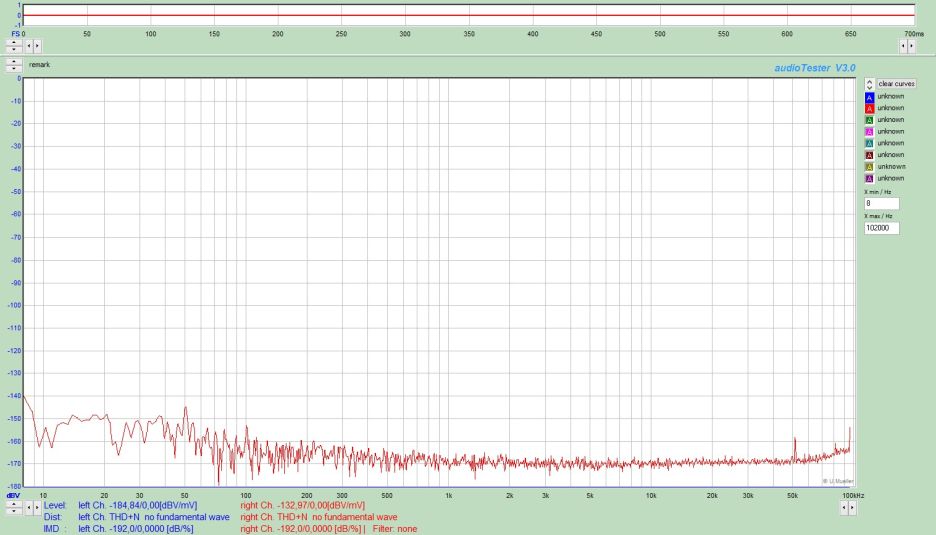Click the right arrow below the 100kHz label
This screenshot has width=936, height=535.
(852, 508)
